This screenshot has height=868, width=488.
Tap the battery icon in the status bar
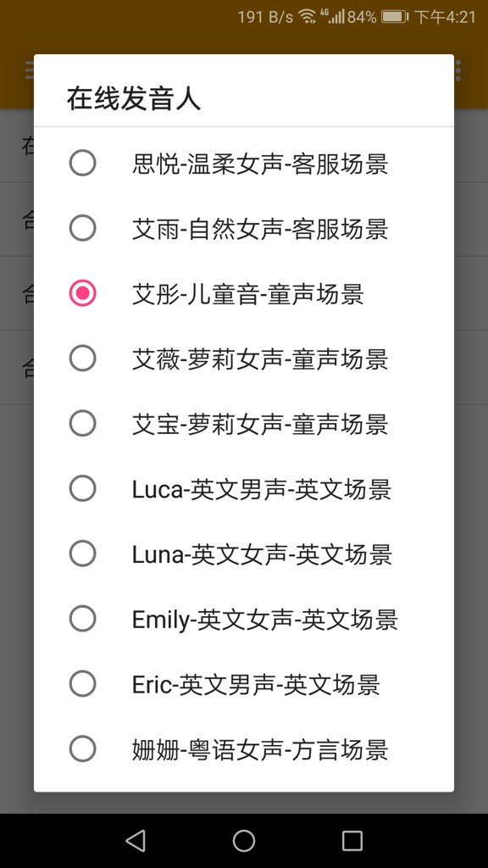point(394,14)
